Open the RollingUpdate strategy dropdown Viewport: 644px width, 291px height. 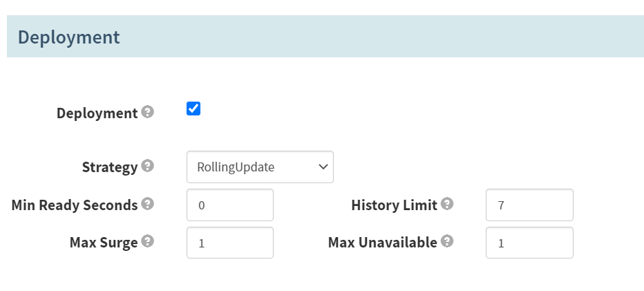(x=260, y=167)
